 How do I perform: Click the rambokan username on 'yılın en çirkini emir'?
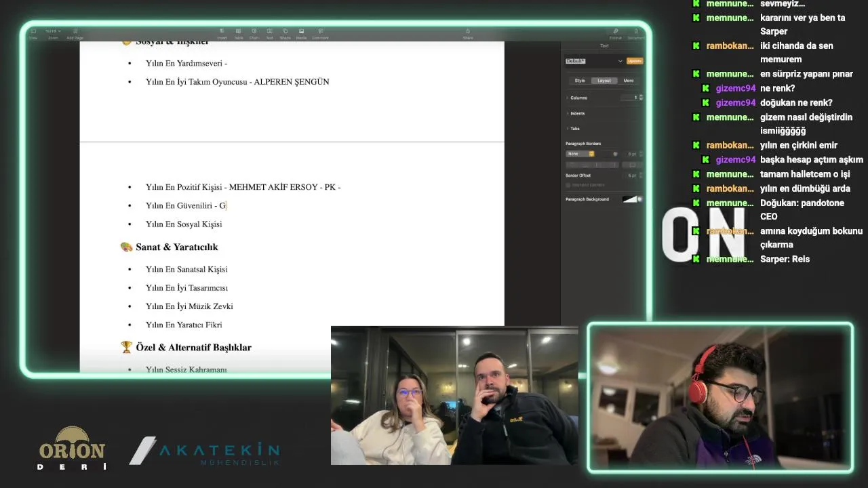pos(730,145)
